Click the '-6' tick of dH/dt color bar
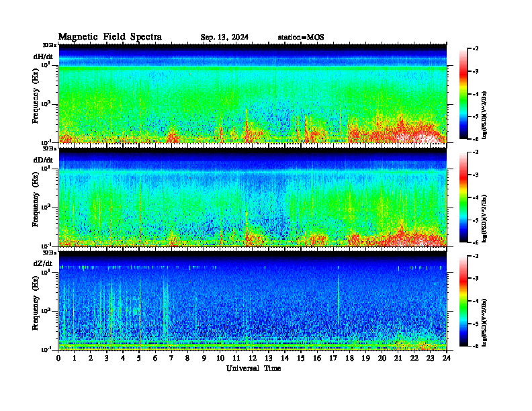 click(x=476, y=139)
